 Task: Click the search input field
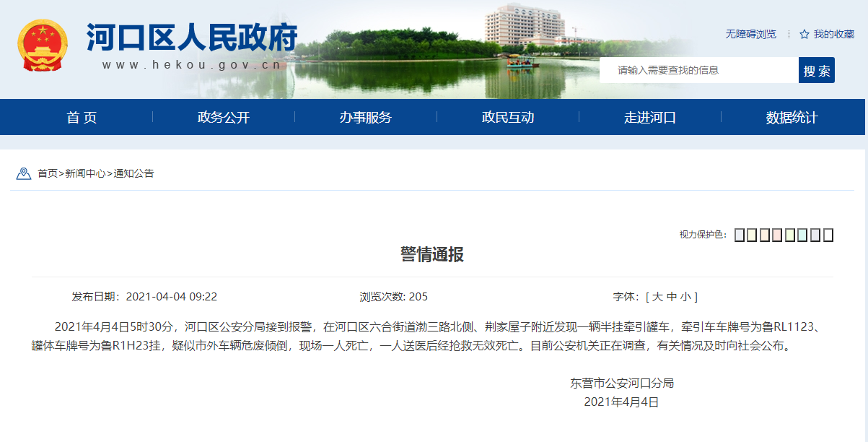click(698, 70)
